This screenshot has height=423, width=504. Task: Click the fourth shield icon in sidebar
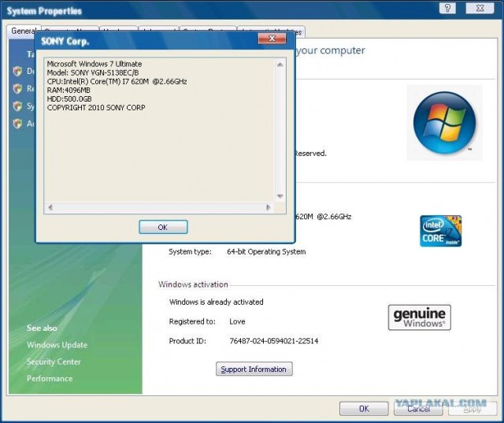[x=17, y=124]
